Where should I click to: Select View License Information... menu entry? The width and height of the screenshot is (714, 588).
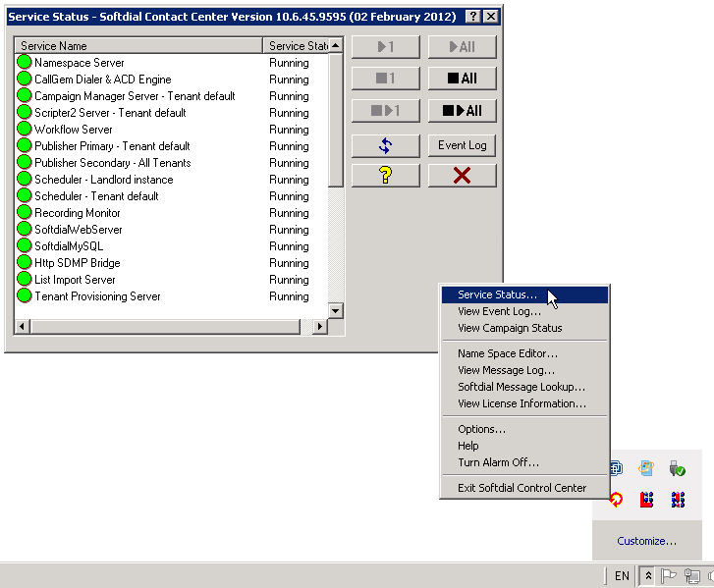[525, 403]
